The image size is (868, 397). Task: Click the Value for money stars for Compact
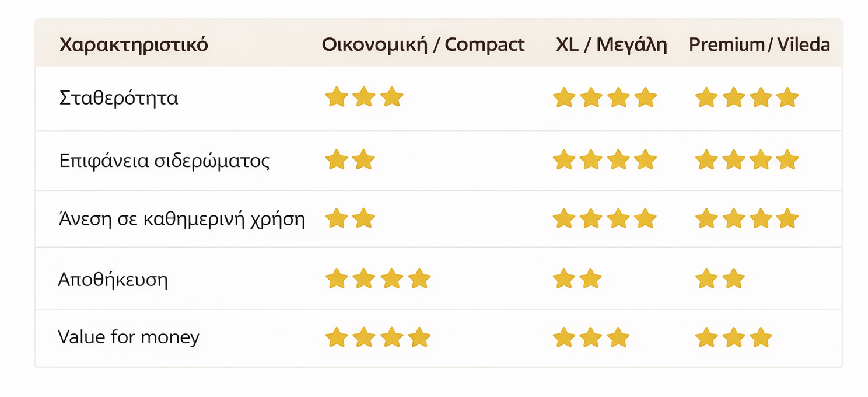[377, 337]
